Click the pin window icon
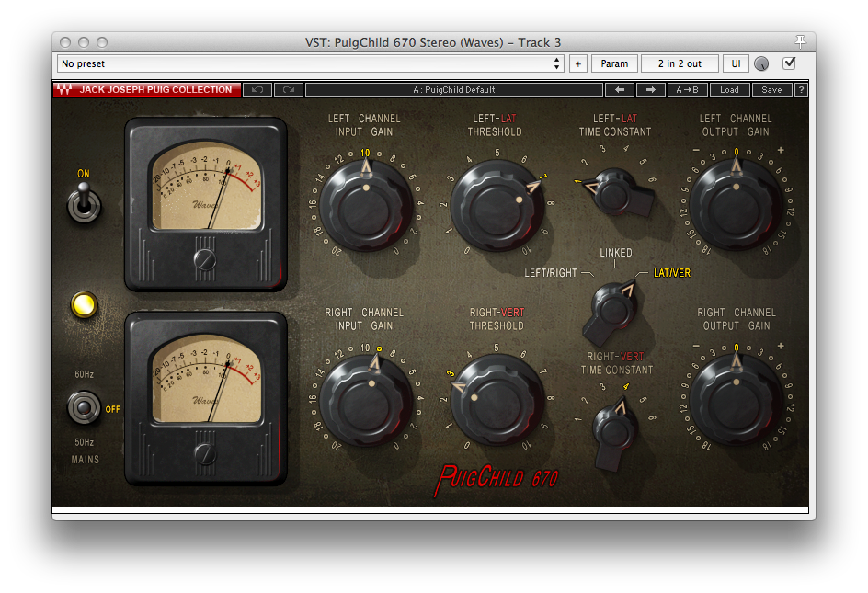Screen dimensions: 868x593 pyautogui.click(x=800, y=41)
